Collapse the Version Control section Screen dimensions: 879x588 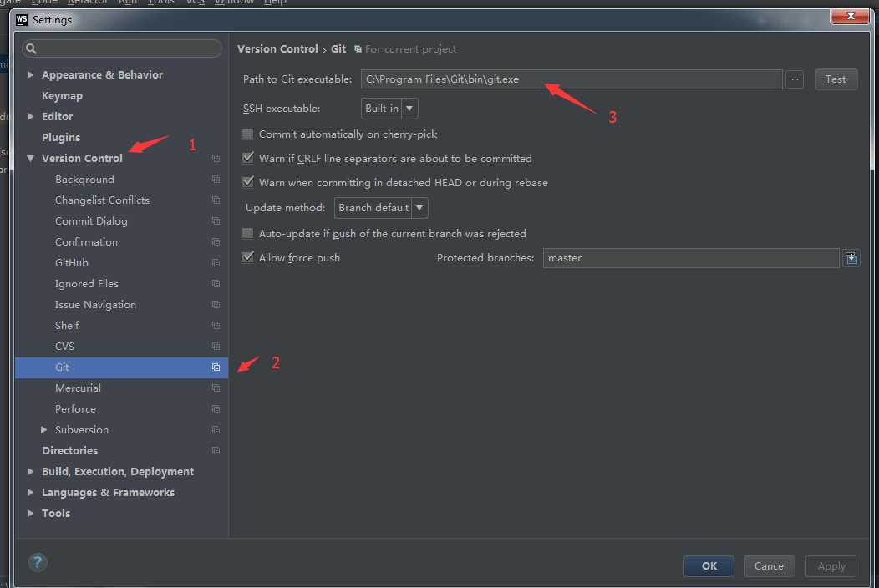[30, 159]
